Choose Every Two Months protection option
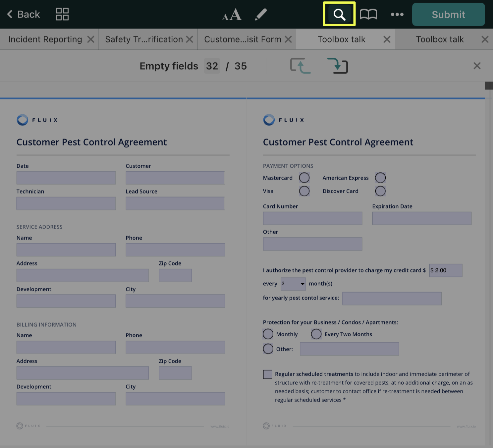This screenshot has width=493, height=448. tap(316, 334)
